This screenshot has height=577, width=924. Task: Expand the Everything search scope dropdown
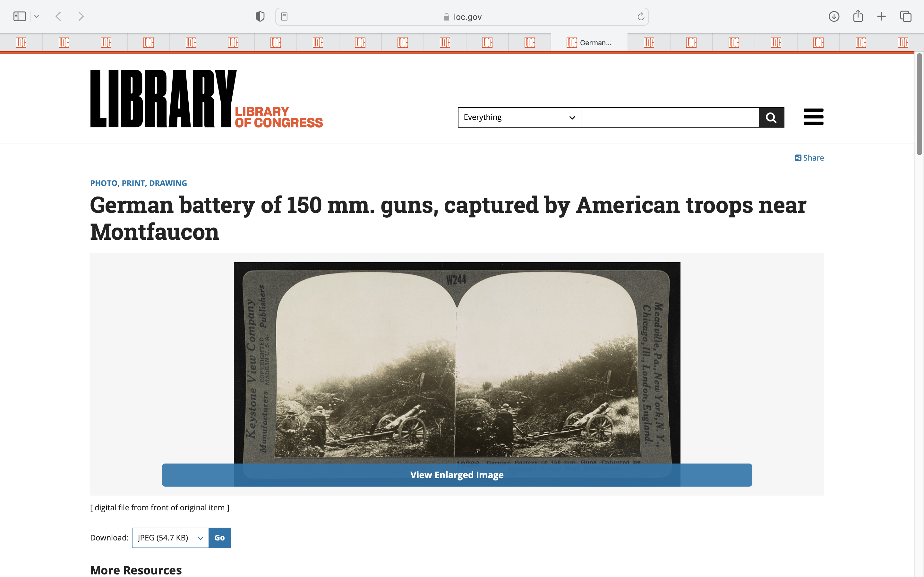[519, 117]
